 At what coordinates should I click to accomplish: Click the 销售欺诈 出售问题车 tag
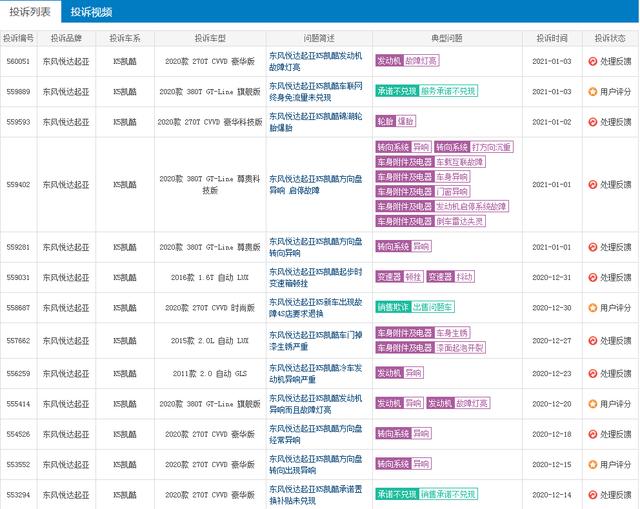pyautogui.click(x=415, y=307)
